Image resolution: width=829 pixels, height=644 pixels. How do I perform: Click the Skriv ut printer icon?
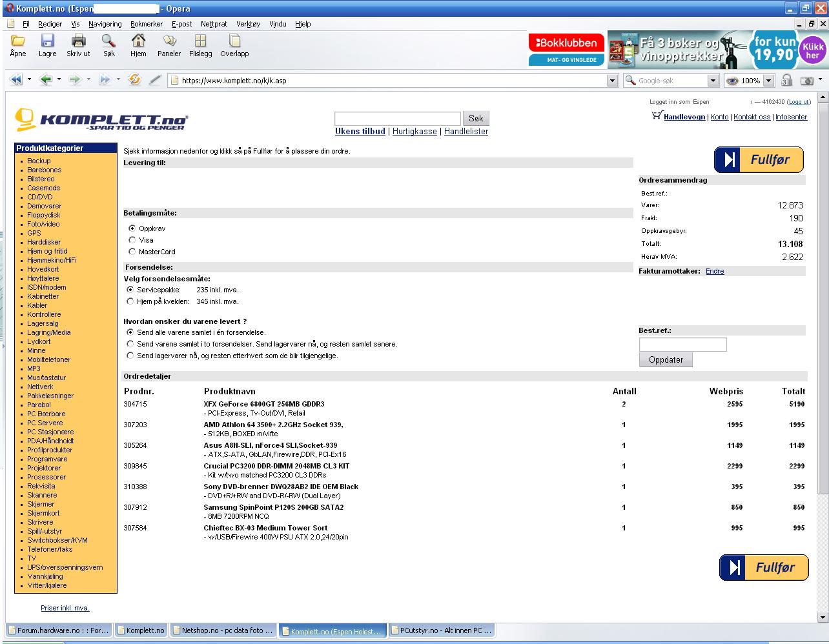pyautogui.click(x=78, y=41)
